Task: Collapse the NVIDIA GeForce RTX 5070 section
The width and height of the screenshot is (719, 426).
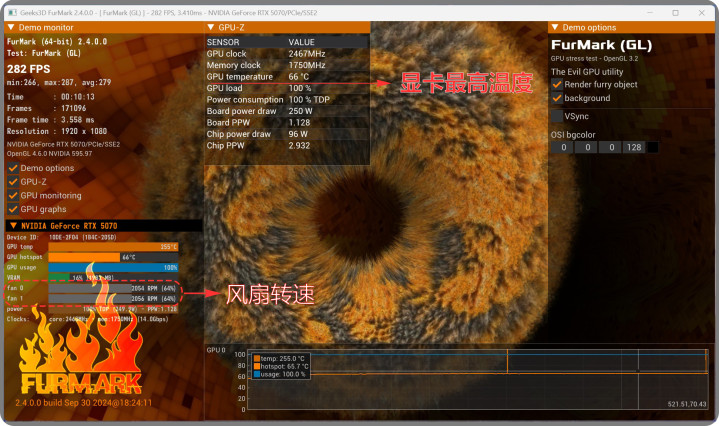Action: point(12,226)
